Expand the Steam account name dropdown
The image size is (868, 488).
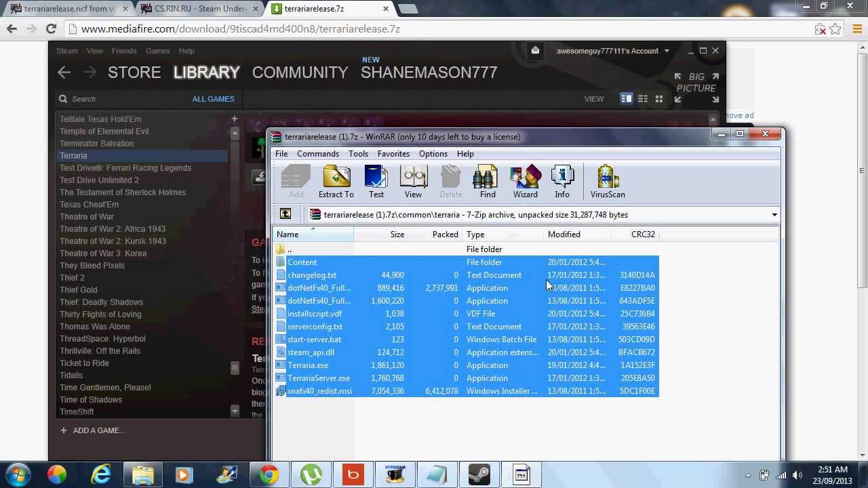pyautogui.click(x=667, y=51)
